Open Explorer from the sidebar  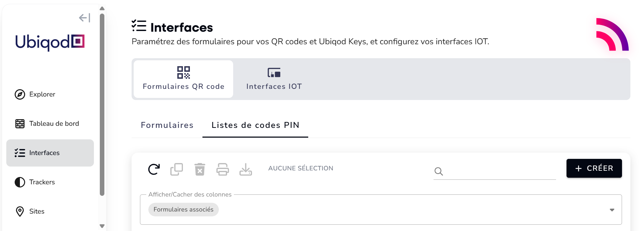tap(42, 94)
